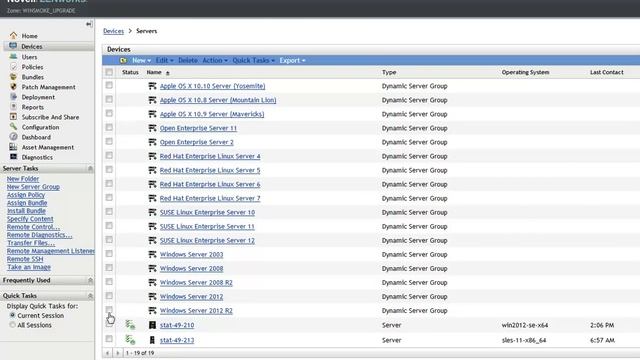The width and height of the screenshot is (640, 360).
Task: Open the Windows Server 2012 R2 group link
Action: pos(196,311)
